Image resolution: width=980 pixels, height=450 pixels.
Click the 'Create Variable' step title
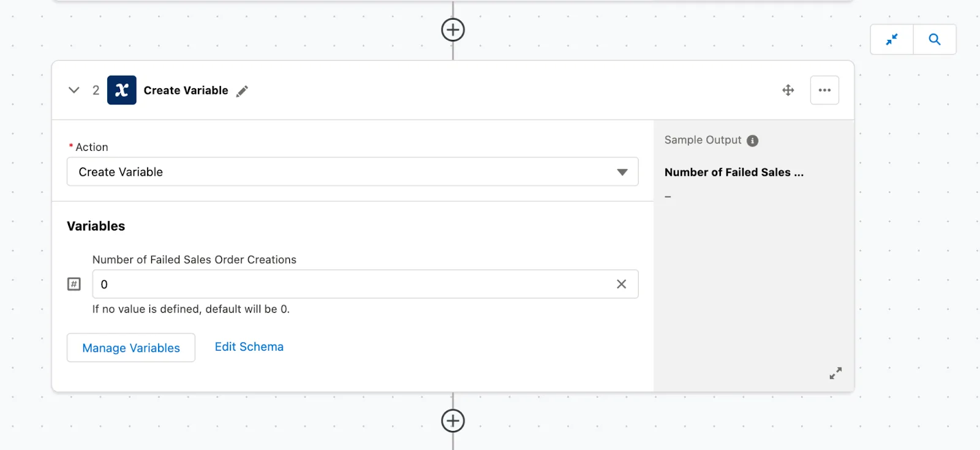click(186, 90)
